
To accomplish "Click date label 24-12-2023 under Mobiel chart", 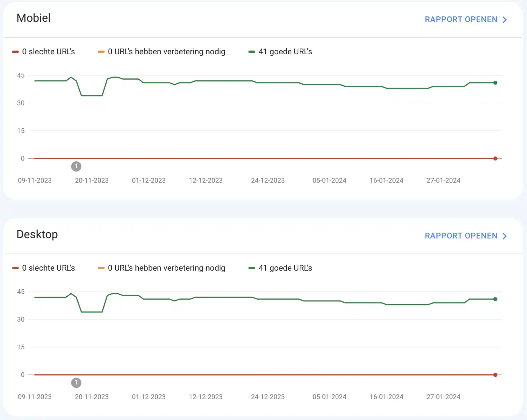I will pyautogui.click(x=268, y=181).
